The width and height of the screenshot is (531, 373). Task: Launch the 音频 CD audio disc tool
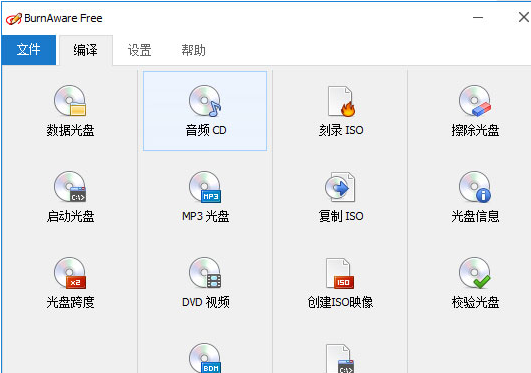[x=205, y=111]
